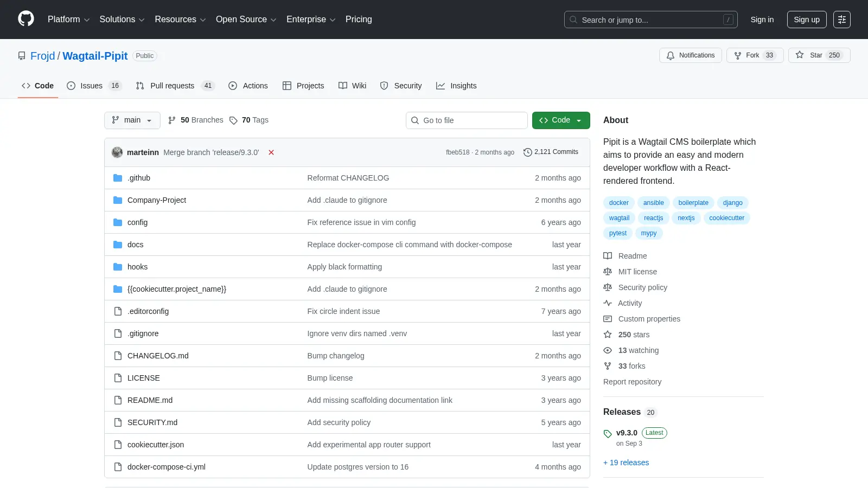View the 70 Tags link
868x488 pixels.
tap(249, 120)
